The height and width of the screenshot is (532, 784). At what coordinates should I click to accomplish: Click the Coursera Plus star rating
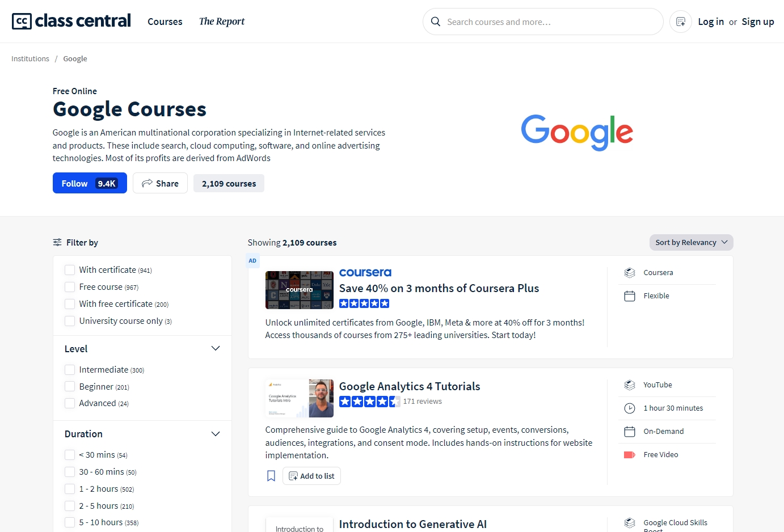364,303
